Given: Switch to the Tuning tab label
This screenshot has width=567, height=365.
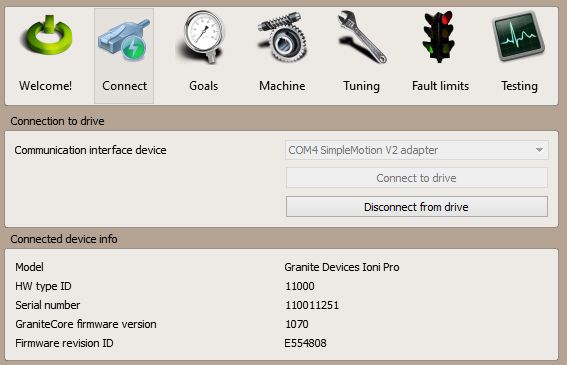Looking at the screenshot, I should click(361, 86).
